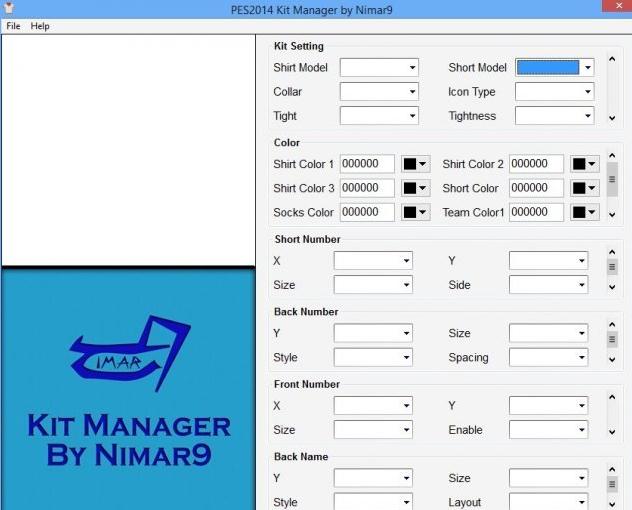Click the Nimar9 logo image
This screenshot has width=632, height=510.
click(129, 389)
